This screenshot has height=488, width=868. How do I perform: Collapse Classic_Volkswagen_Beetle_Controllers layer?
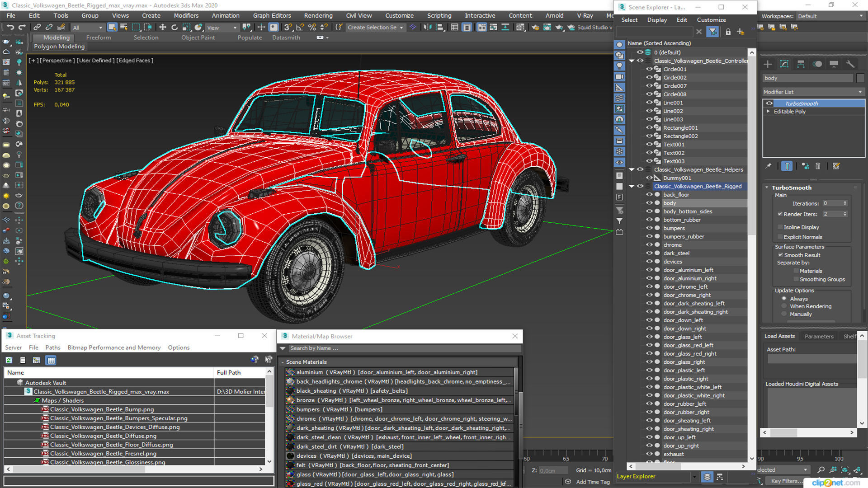(632, 61)
